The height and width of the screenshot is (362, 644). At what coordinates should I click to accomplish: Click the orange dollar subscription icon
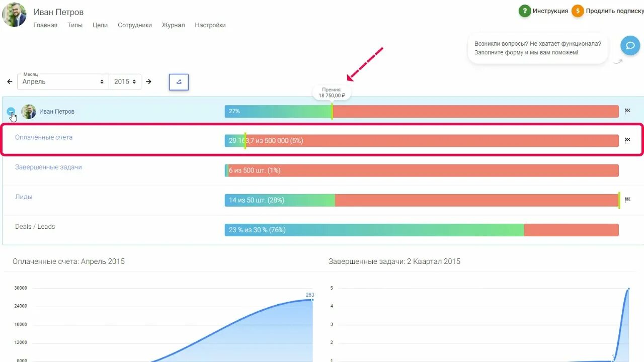coord(578,11)
